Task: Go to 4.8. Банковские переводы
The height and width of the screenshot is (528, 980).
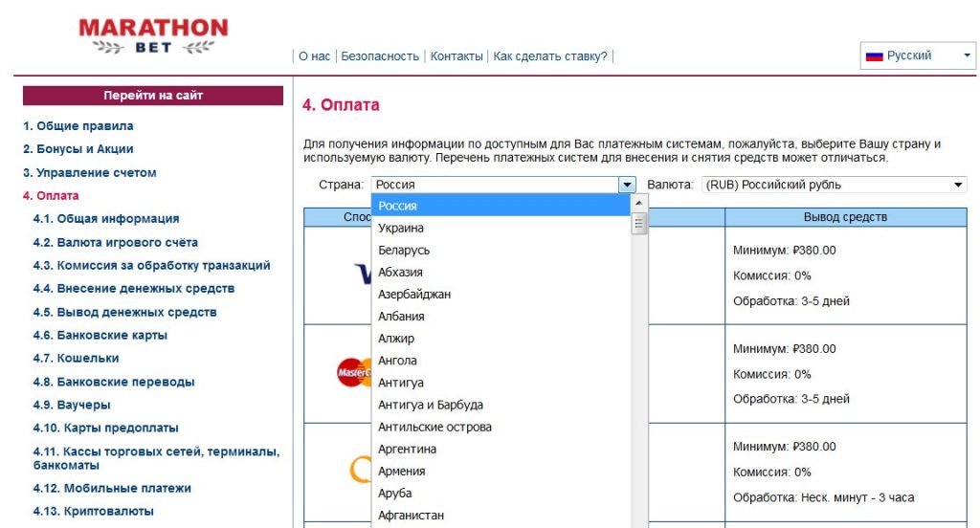Action: click(x=114, y=382)
